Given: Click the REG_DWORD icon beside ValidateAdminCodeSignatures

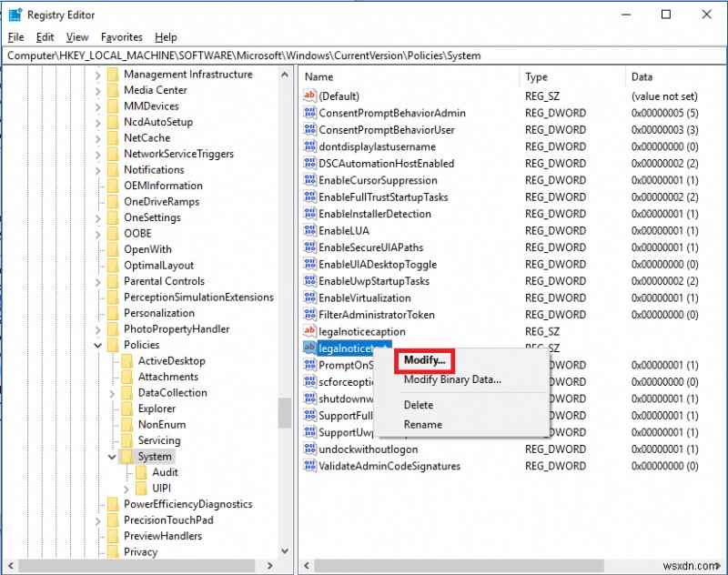Looking at the screenshot, I should 312,466.
